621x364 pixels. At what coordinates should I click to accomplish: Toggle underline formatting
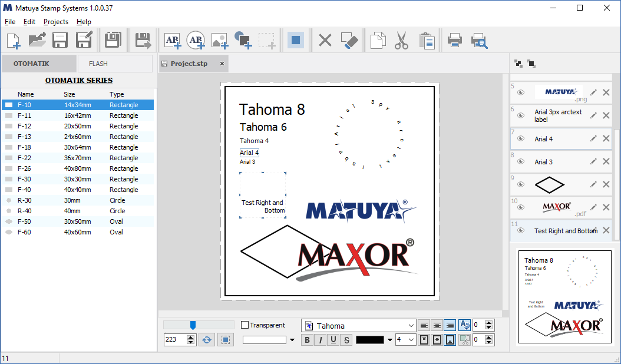coord(333,339)
